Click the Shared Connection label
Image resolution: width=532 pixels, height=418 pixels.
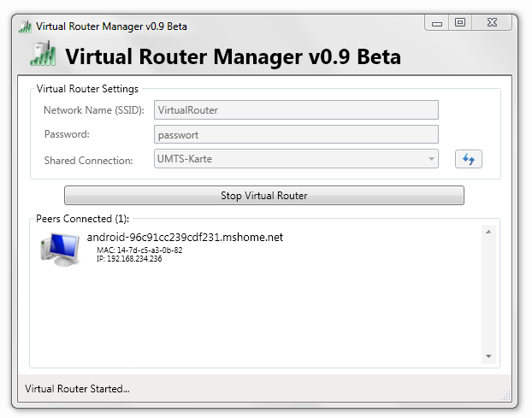(88, 161)
